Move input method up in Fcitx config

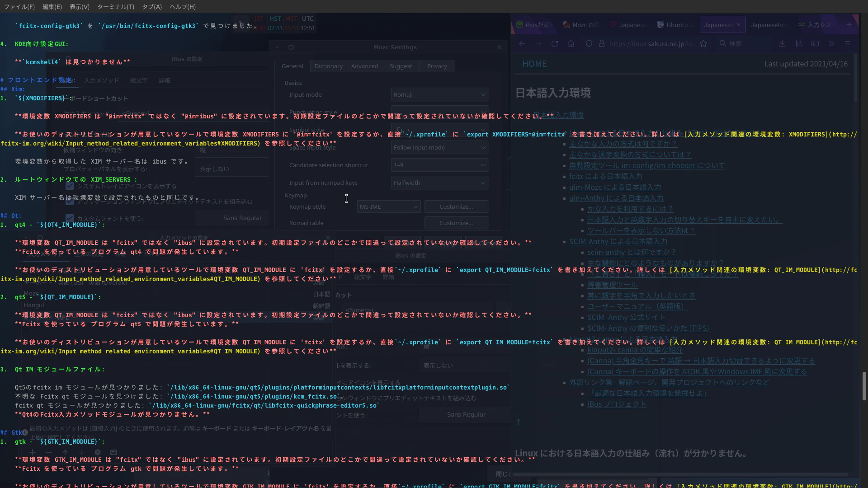pyautogui.click(x=65, y=452)
